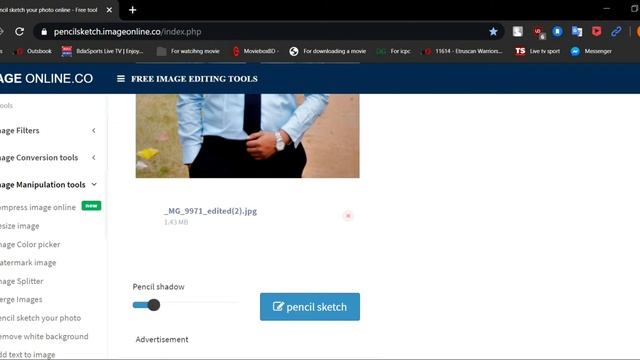Open Compress image online tool
The height and width of the screenshot is (360, 640).
click(x=38, y=207)
